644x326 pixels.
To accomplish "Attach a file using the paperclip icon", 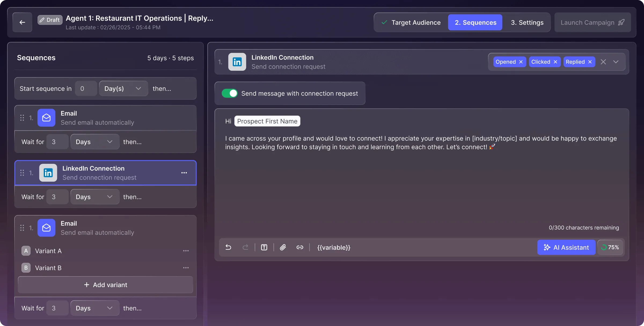I will [x=283, y=247].
